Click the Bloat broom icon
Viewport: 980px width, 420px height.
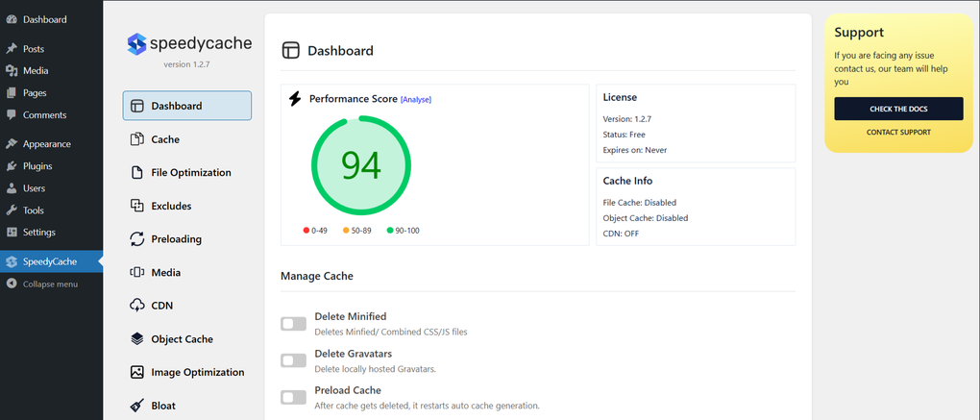click(x=136, y=406)
